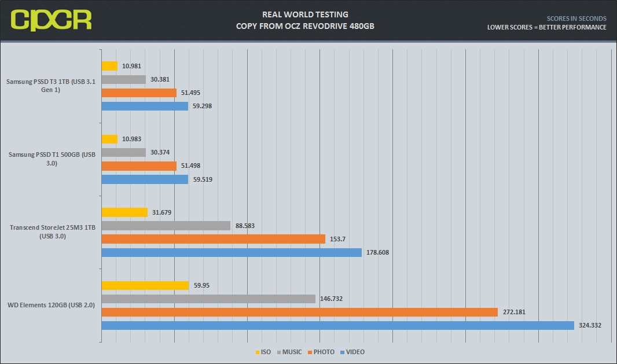Viewport: 617px width, 364px height.
Task: Select the COPY FROM OCZ REVODRIVE 480GB subtitle
Action: pos(305,27)
